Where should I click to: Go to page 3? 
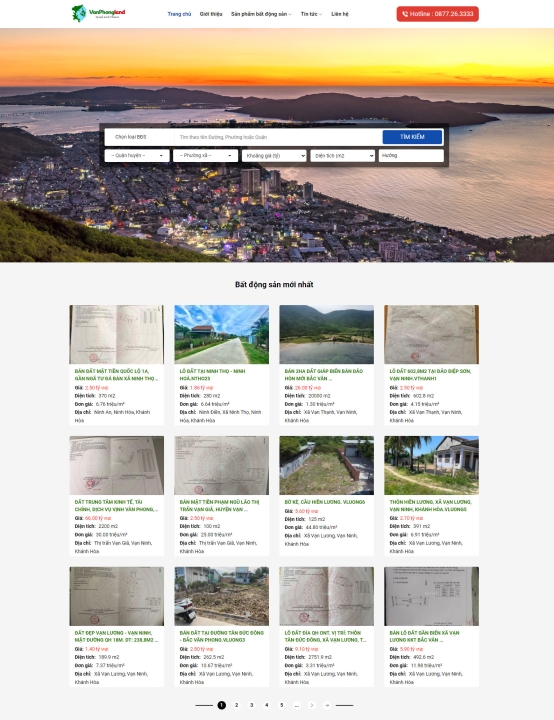pyautogui.click(x=251, y=705)
